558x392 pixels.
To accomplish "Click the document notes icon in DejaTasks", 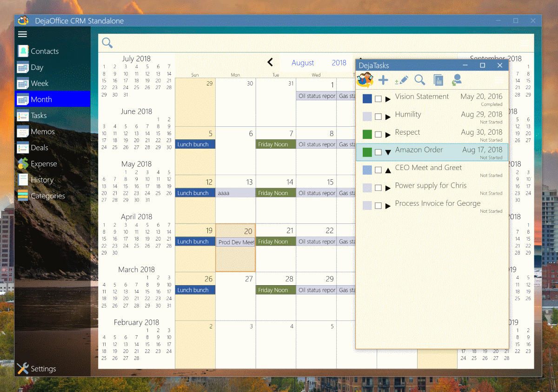I will (x=438, y=80).
